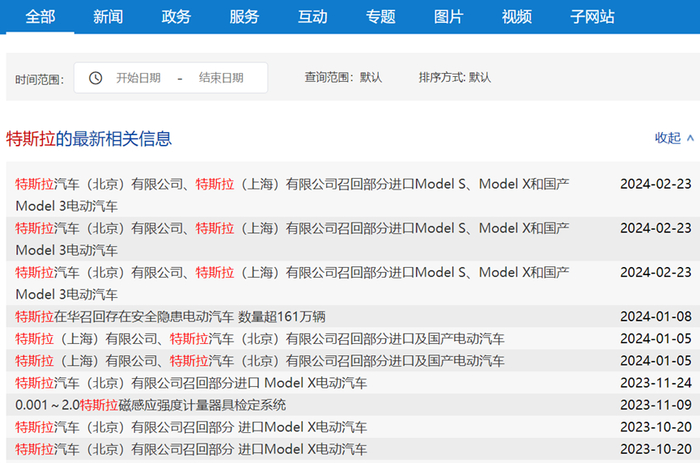Screen dimensions: 700x463
Task: Set the 结束日期 end date field
Action: point(221,78)
